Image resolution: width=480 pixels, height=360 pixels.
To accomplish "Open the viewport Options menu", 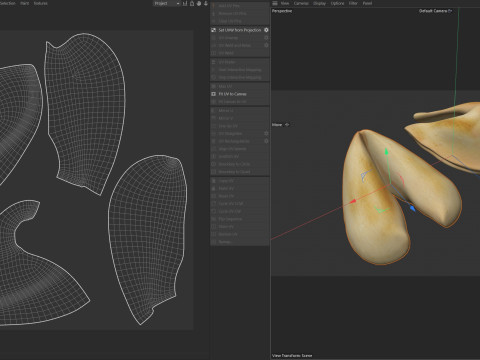I will click(x=337, y=3).
